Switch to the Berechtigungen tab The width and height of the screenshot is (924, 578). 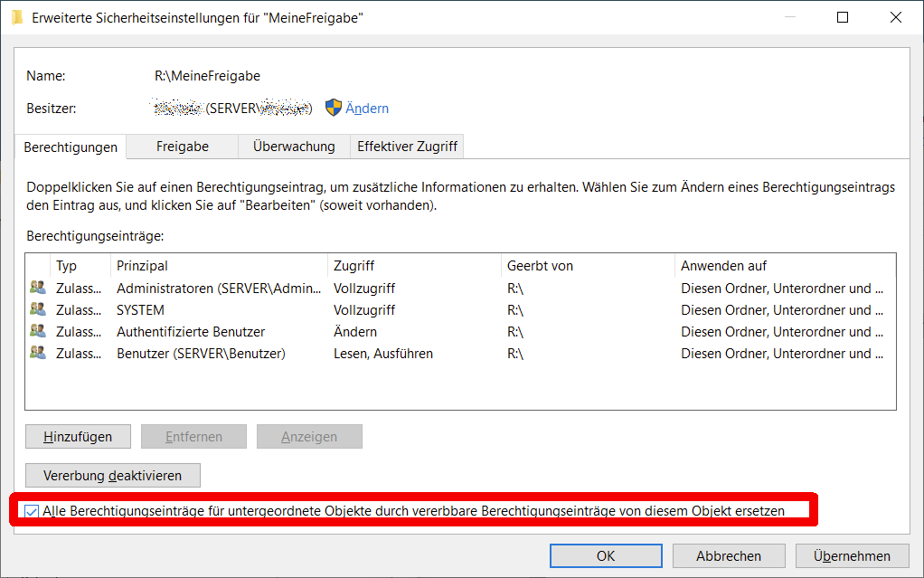pyautogui.click(x=71, y=147)
